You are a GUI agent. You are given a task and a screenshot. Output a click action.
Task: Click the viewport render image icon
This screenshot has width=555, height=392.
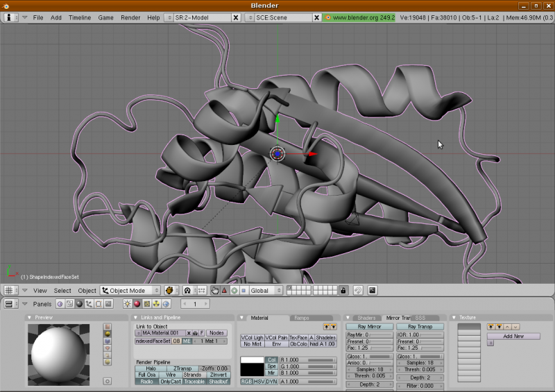(x=373, y=291)
